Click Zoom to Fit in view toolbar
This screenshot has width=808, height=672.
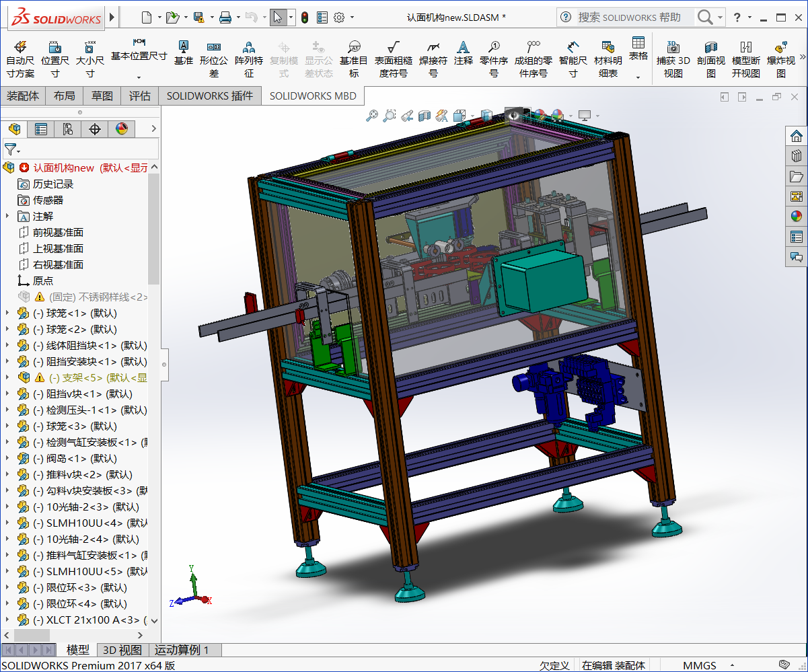(x=372, y=116)
